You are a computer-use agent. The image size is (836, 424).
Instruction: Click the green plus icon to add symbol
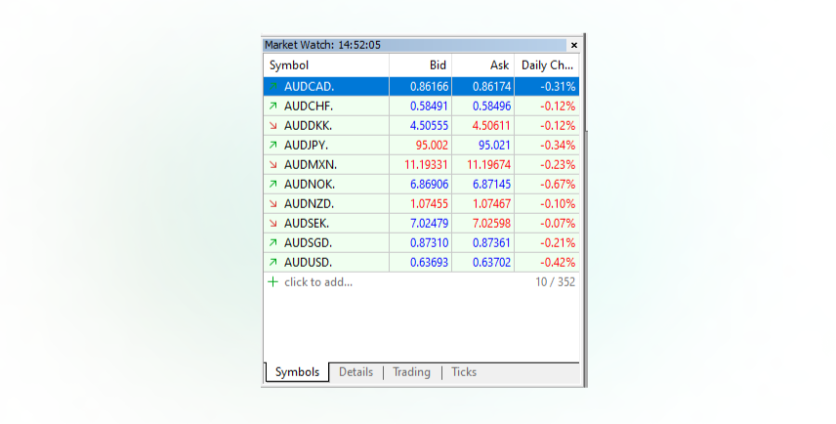[x=272, y=282]
